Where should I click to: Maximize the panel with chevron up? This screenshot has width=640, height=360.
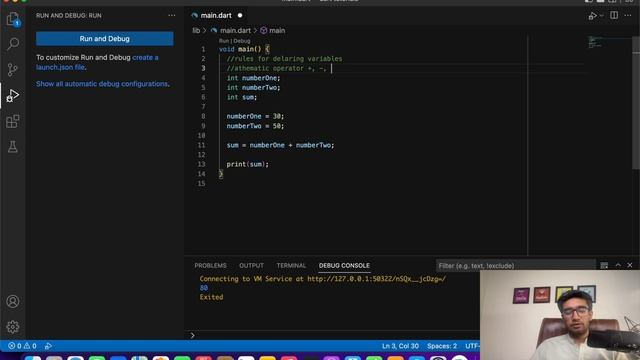[618, 265]
